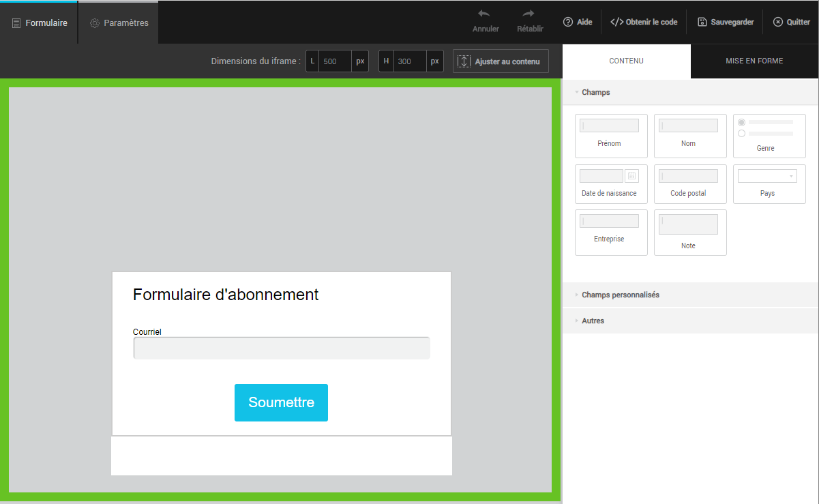Save the form with Sauvegarder
The image size is (819, 504).
(726, 22)
